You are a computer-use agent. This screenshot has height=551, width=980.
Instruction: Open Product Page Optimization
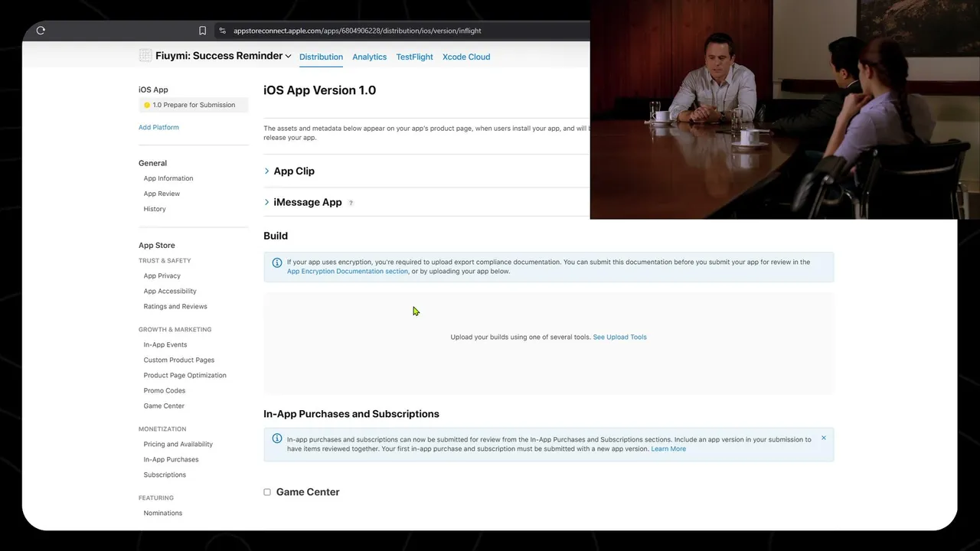[185, 375]
